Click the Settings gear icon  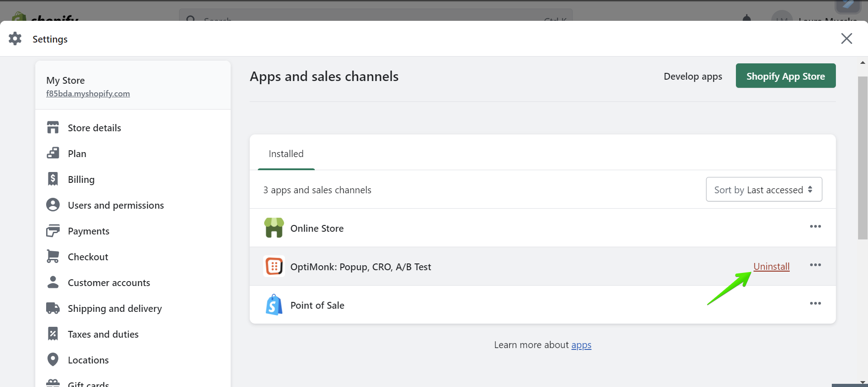point(15,38)
